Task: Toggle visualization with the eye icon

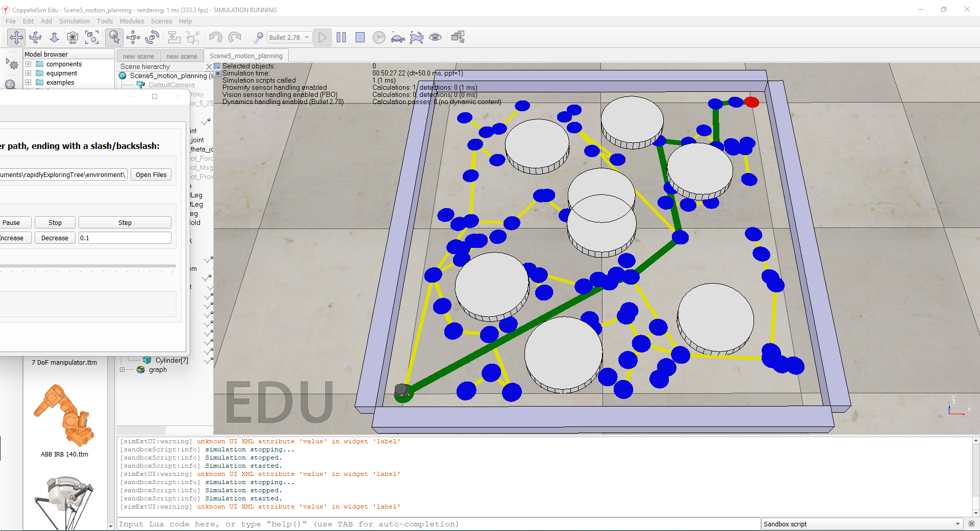Action: pos(436,37)
